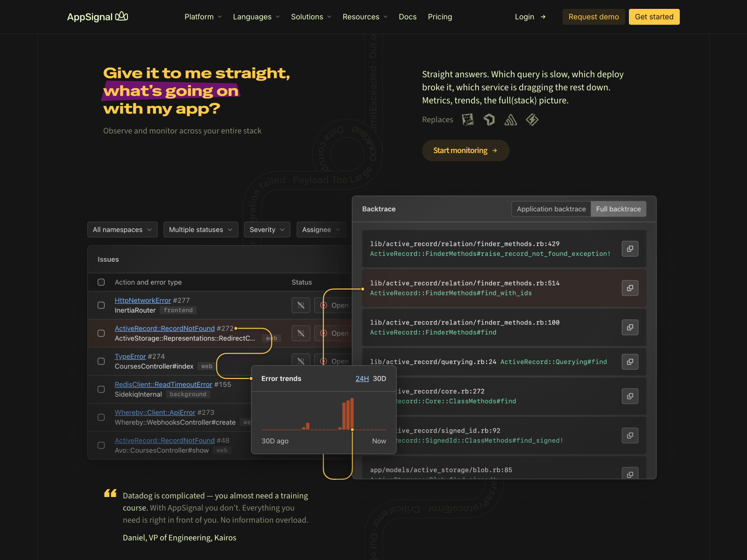Click the 'Action and error type' column header
Image resolution: width=747 pixels, height=560 pixels.
coord(148,282)
